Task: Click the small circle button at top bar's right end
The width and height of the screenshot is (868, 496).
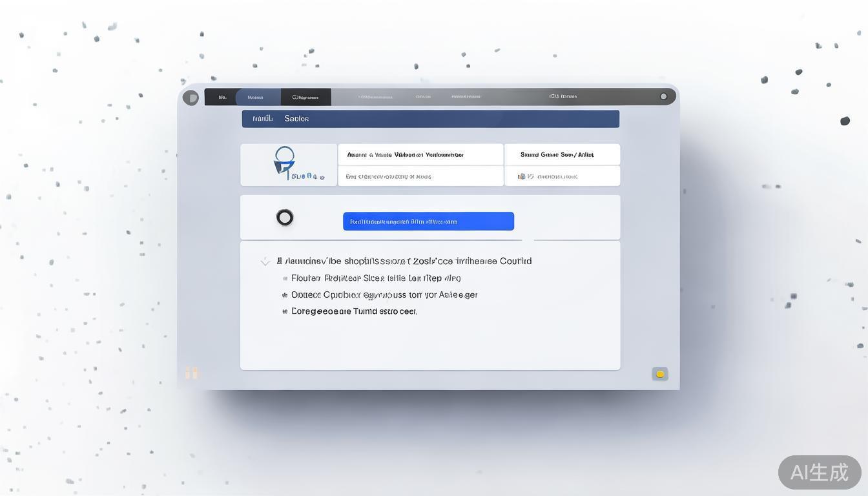Action: click(663, 97)
